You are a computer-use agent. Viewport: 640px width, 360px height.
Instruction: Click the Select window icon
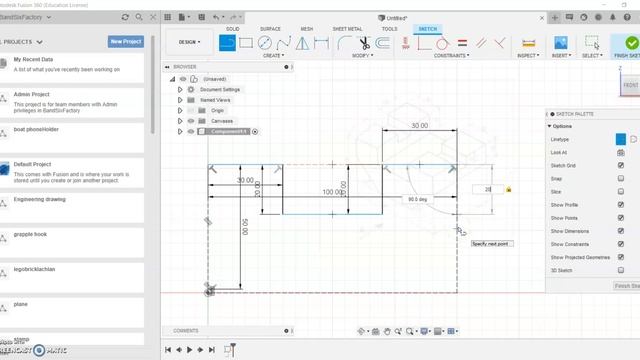click(592, 42)
